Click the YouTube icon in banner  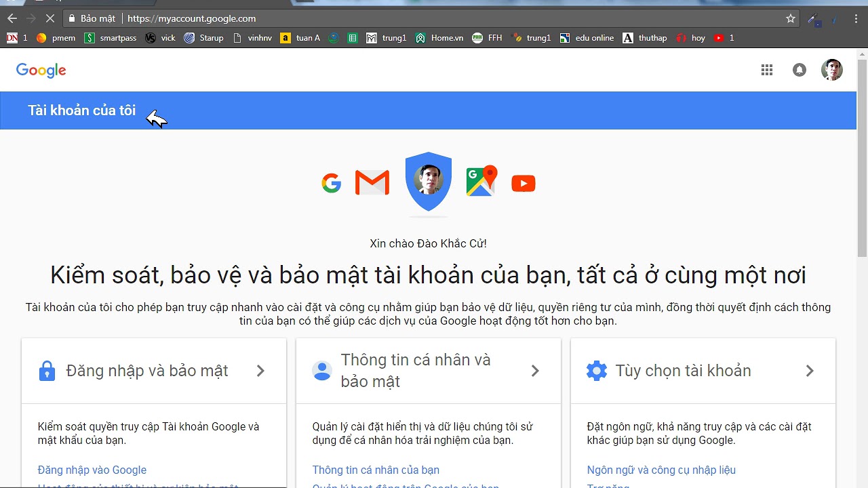click(x=524, y=184)
